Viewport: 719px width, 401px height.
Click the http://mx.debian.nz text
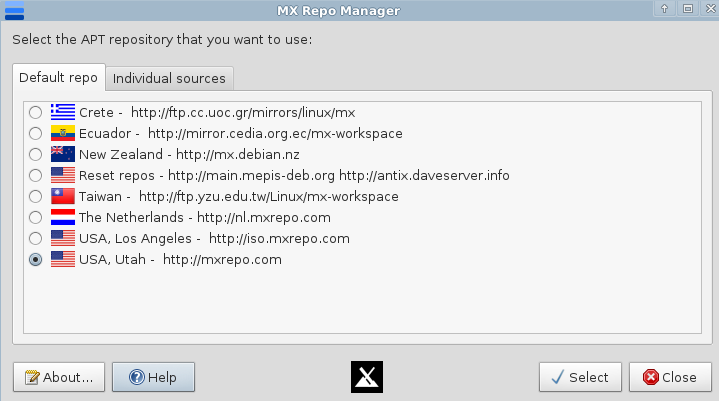[x=238, y=155]
